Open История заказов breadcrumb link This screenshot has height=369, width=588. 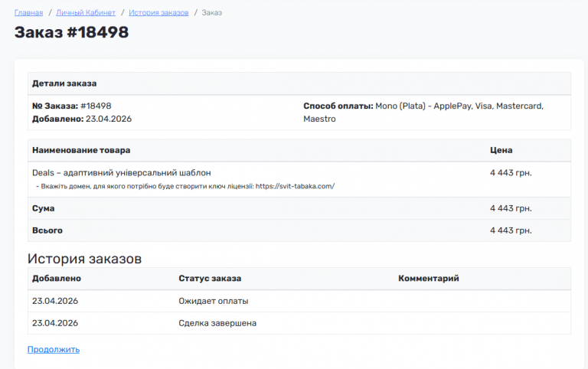pyautogui.click(x=158, y=13)
